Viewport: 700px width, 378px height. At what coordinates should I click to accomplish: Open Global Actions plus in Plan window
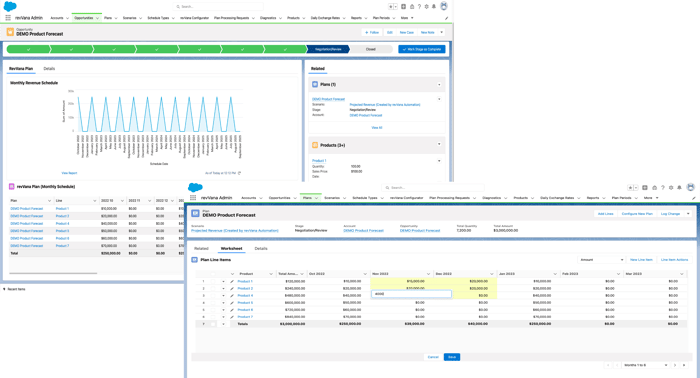[x=645, y=188]
